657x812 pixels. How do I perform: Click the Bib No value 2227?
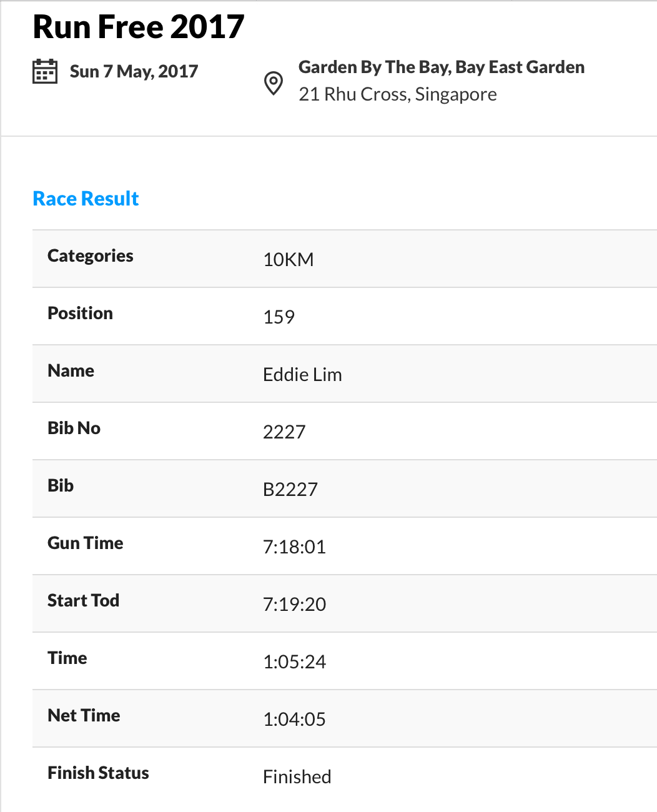point(284,432)
